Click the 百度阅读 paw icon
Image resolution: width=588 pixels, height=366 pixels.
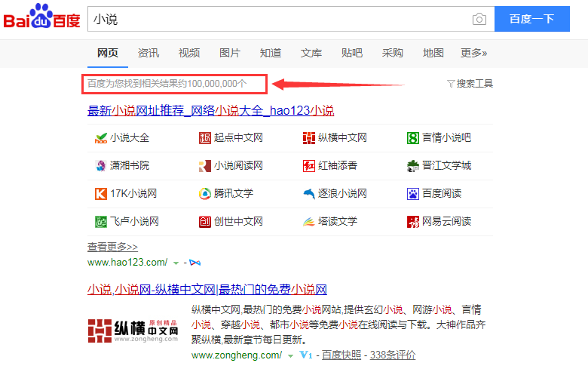coord(413,194)
